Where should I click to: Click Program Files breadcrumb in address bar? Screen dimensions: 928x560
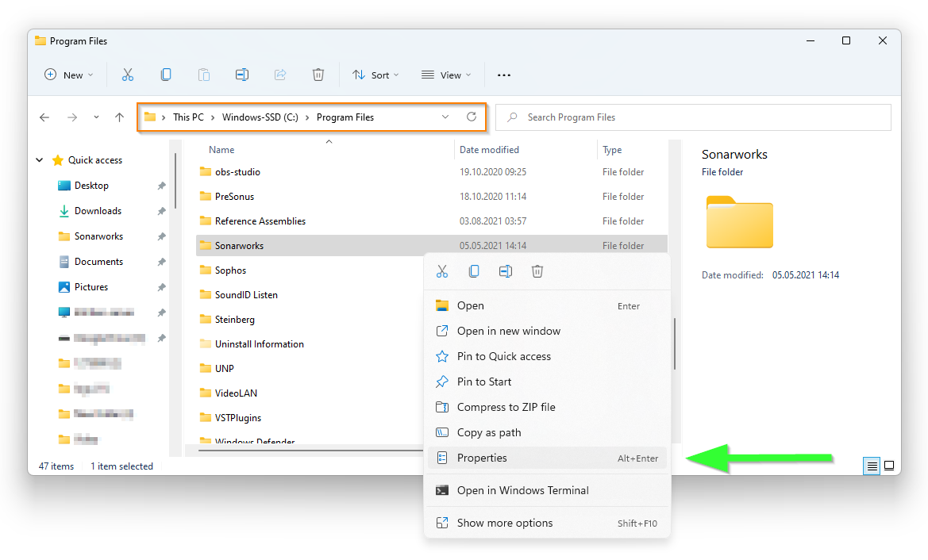[x=345, y=117]
